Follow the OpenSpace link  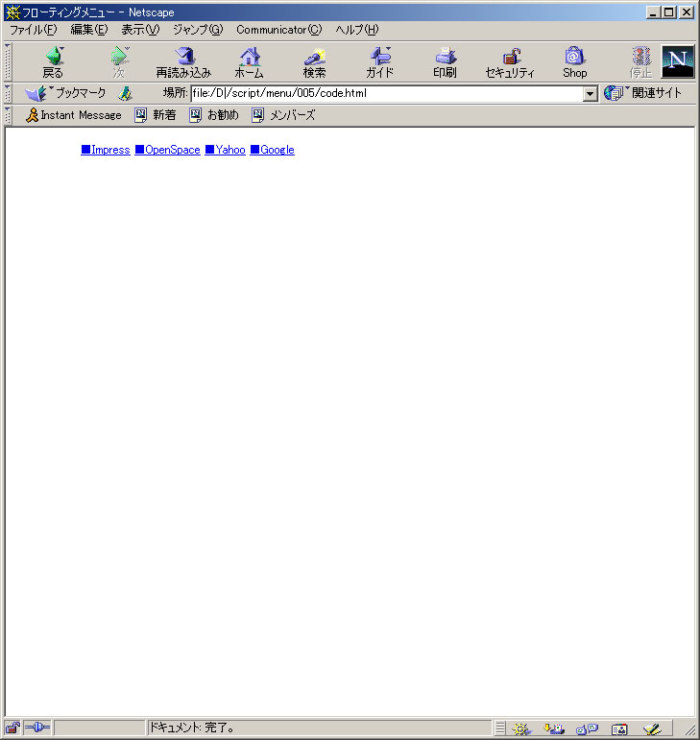[x=168, y=150]
